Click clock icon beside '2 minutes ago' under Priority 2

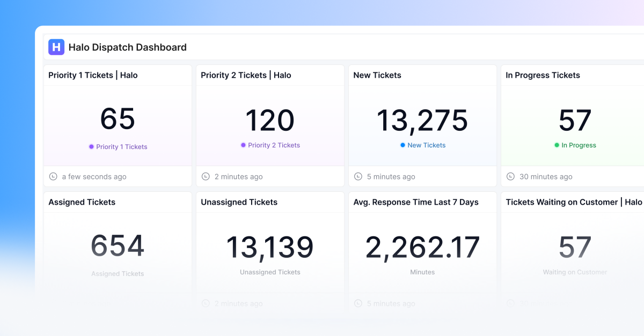[206, 176]
